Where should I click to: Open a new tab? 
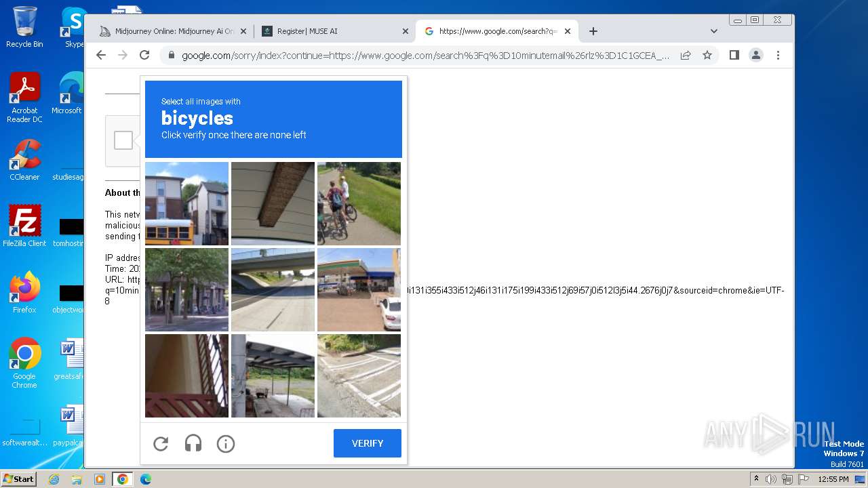click(x=593, y=31)
